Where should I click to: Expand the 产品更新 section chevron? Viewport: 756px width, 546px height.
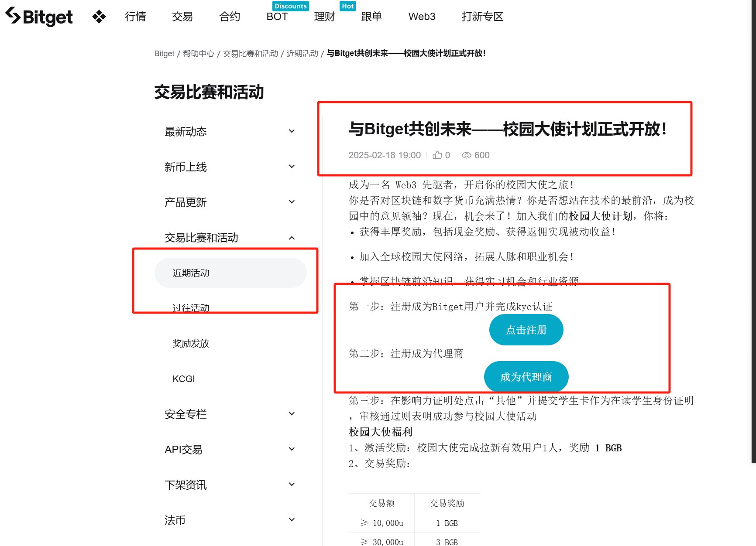292,202
